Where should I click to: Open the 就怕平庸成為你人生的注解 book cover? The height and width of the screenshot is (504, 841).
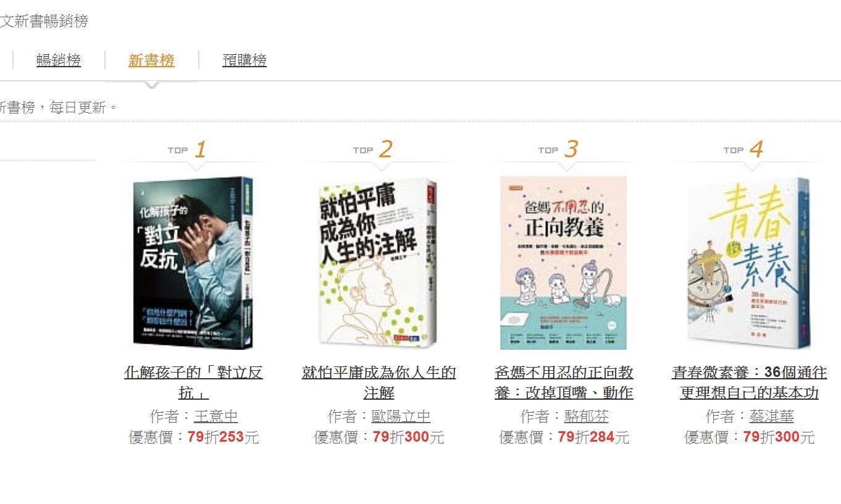pyautogui.click(x=379, y=263)
